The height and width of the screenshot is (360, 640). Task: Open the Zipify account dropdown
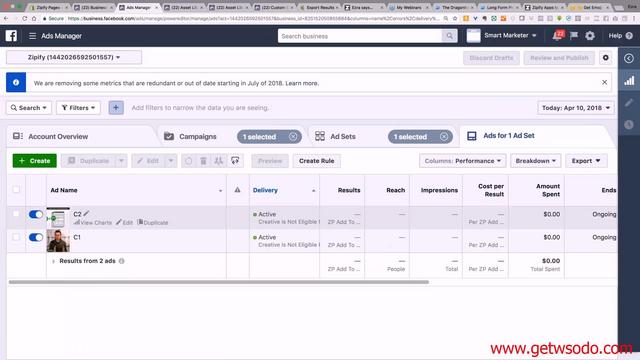(74, 58)
